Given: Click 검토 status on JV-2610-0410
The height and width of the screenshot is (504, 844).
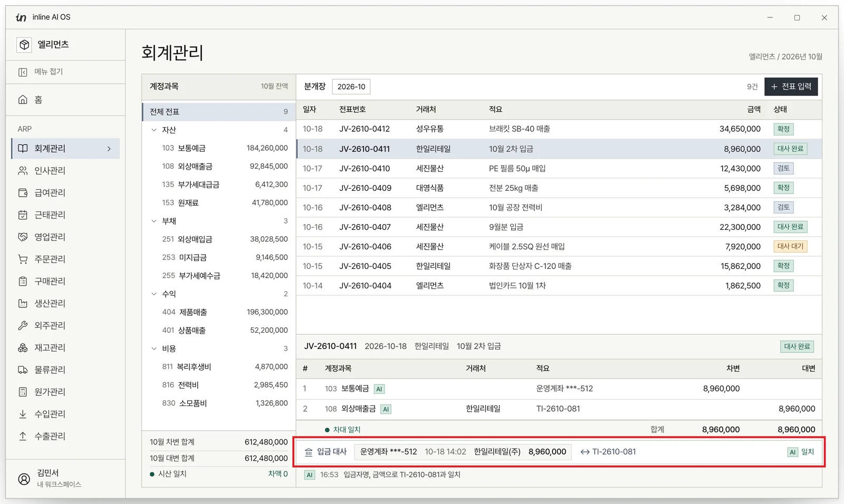Looking at the screenshot, I should tap(783, 168).
